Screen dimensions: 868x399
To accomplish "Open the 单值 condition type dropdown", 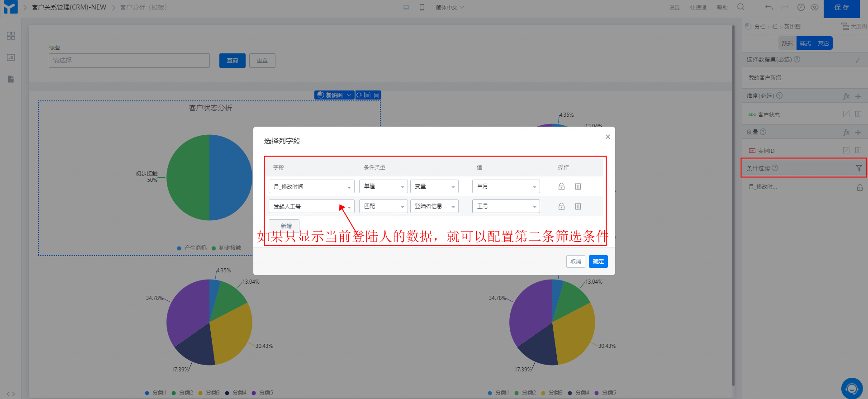I will click(x=384, y=186).
